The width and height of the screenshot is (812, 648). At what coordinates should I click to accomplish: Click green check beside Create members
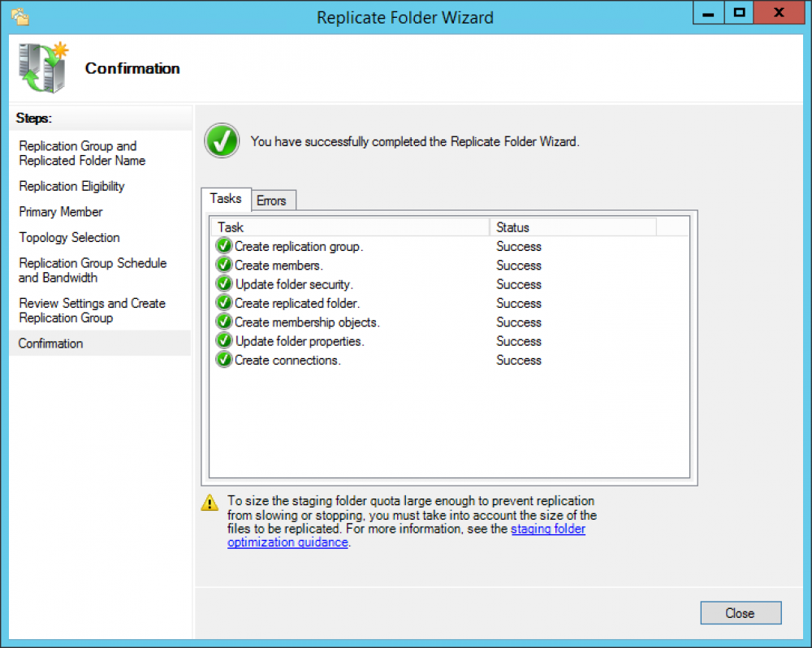tap(223, 266)
